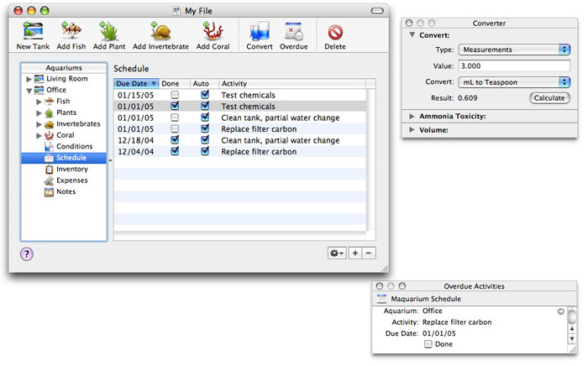Open the Convert tool from toolbar
This screenshot has height=366, width=588.
point(259,32)
